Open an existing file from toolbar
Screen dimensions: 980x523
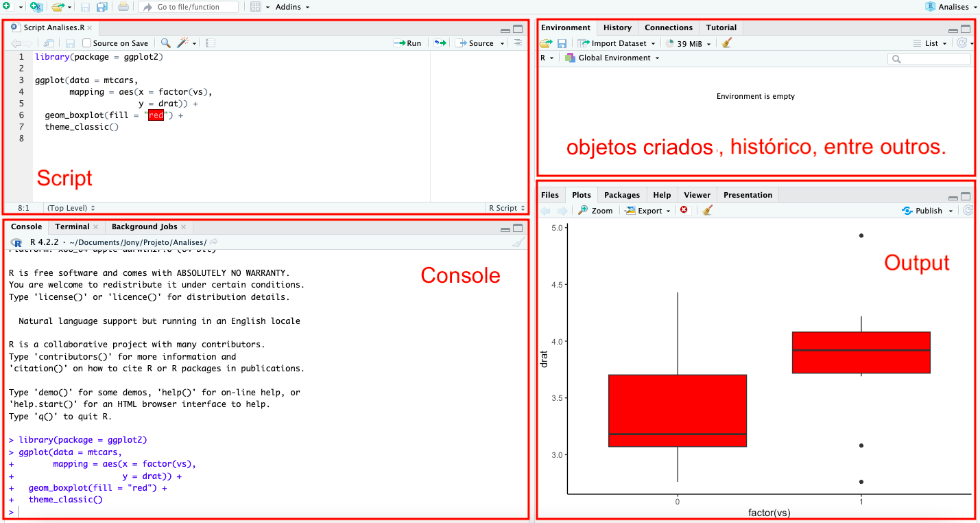click(x=57, y=7)
